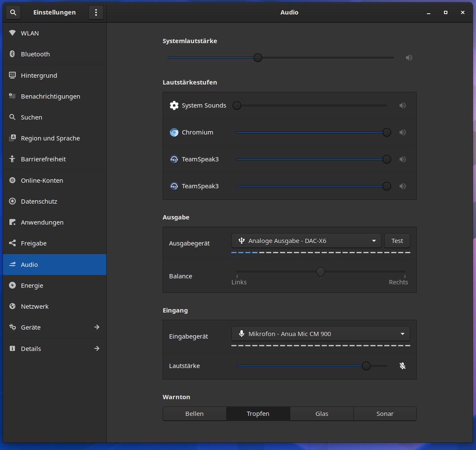Click the Anwendungen icon

pos(12,222)
